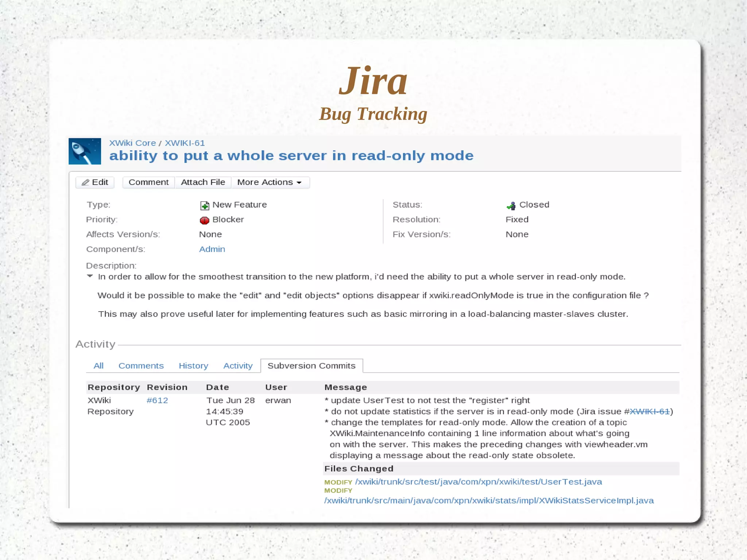Switch to the Comments tab
The height and width of the screenshot is (560, 747).
coord(141,366)
